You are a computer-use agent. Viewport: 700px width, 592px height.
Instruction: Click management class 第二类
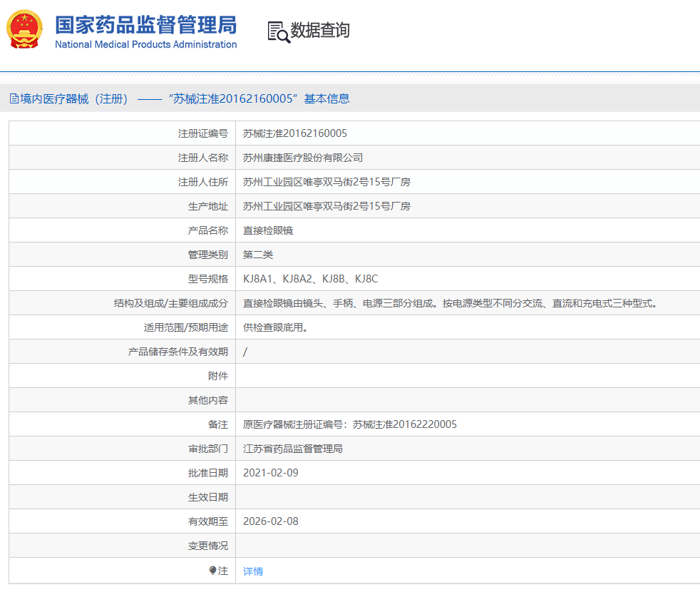pos(258,255)
